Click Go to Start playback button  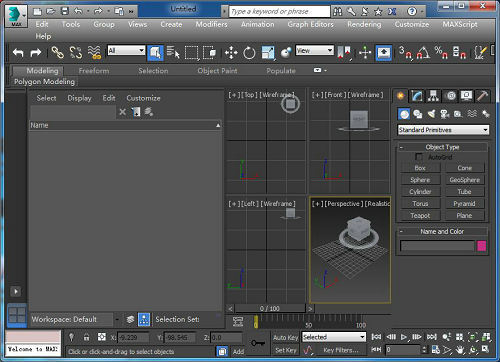376,337
